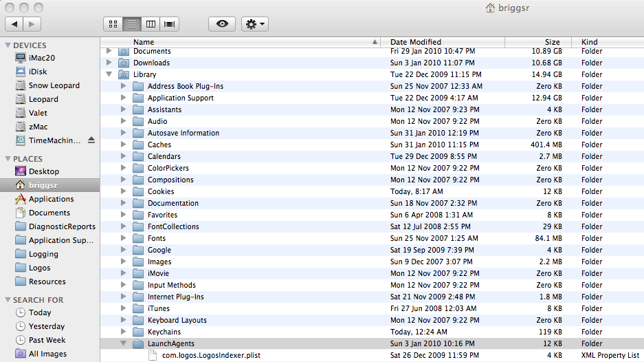Collapse the PLACES sidebar section
Viewport: 644px width, 362px height.
tap(8, 158)
